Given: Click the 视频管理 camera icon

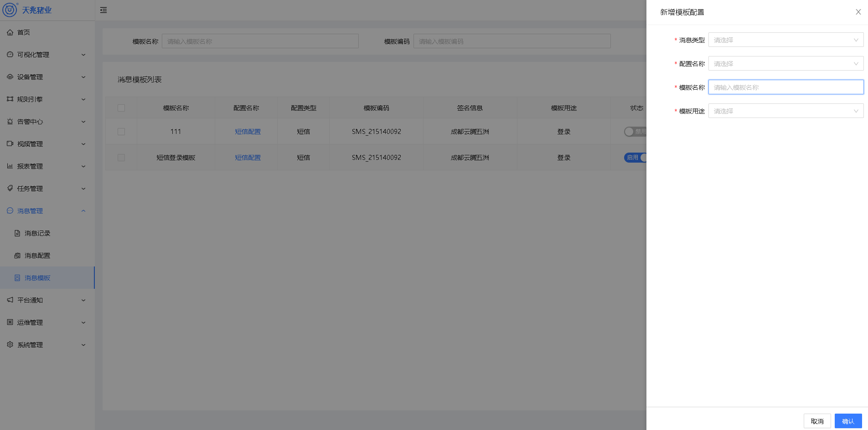Looking at the screenshot, I should tap(10, 144).
